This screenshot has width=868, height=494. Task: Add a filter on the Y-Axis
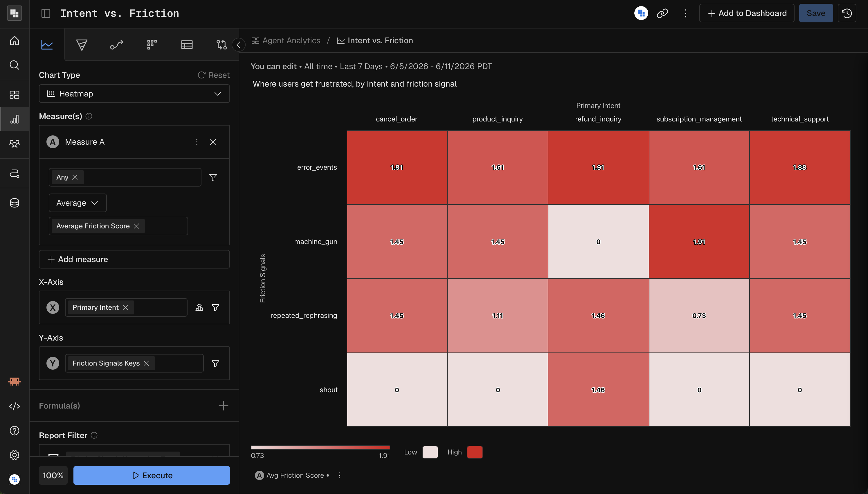tap(215, 363)
